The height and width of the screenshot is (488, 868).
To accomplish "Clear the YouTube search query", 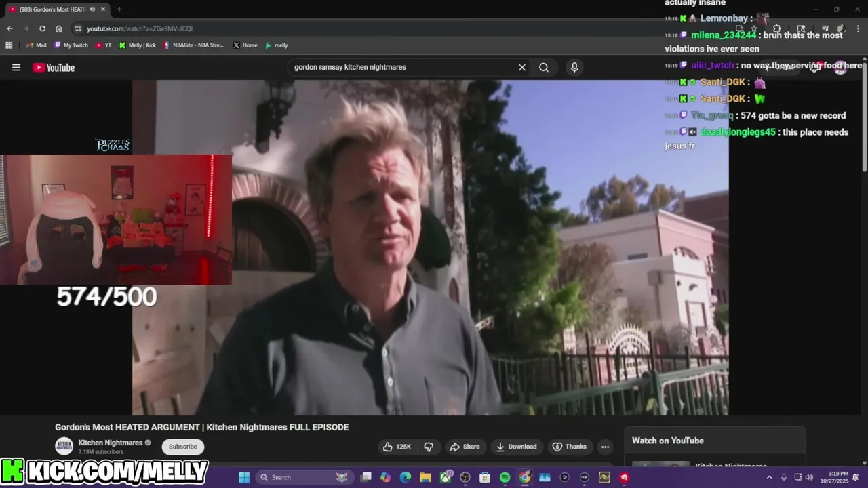I will pyautogui.click(x=522, y=68).
